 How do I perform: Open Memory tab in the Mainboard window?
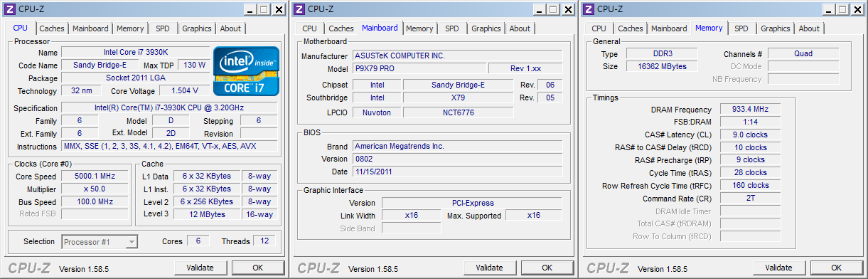click(419, 28)
